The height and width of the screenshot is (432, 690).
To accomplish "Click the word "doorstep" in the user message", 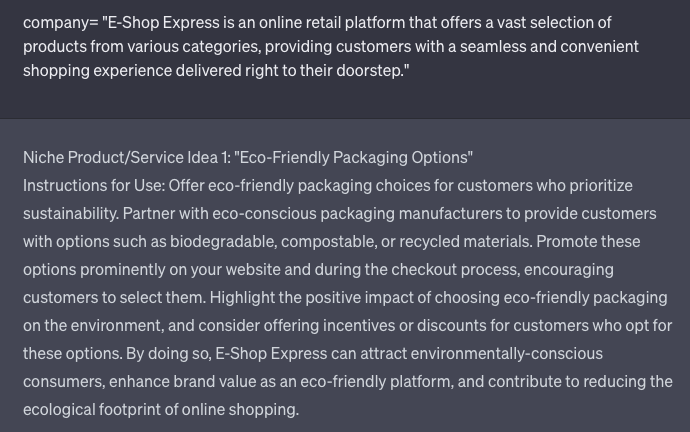I will coord(369,70).
